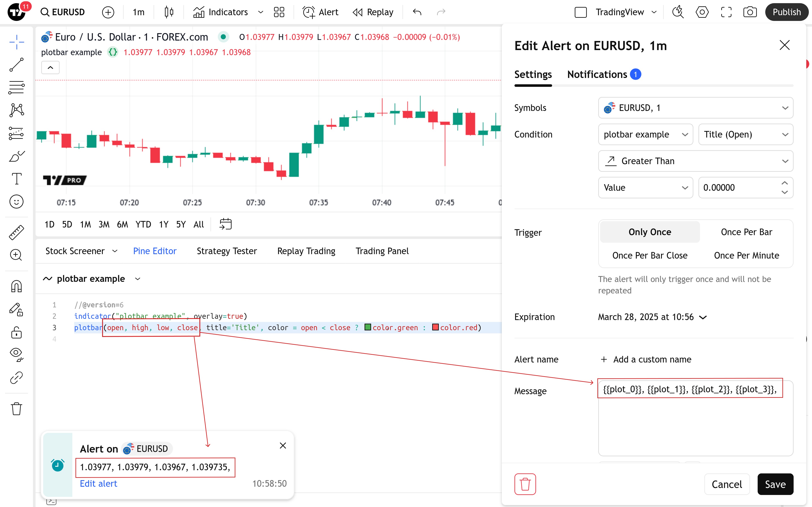812x507 pixels.
Task: Choose Once Per Bar Close trigger
Action: click(x=650, y=256)
